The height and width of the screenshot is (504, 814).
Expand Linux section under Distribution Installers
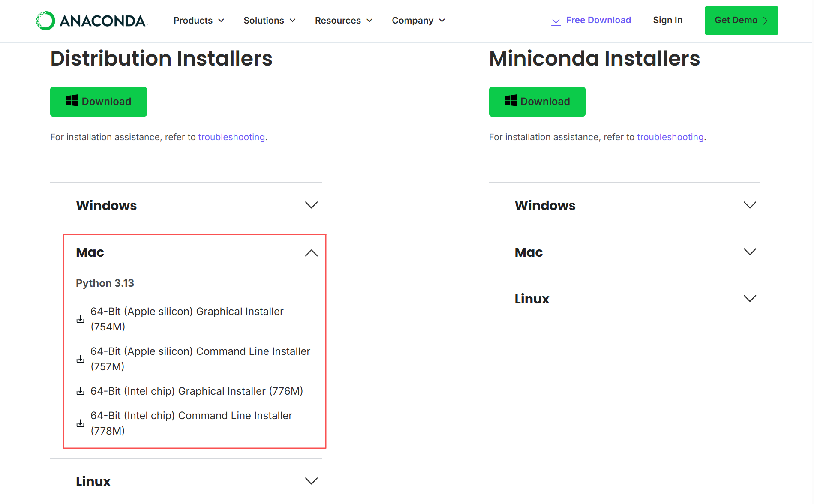[x=186, y=481]
